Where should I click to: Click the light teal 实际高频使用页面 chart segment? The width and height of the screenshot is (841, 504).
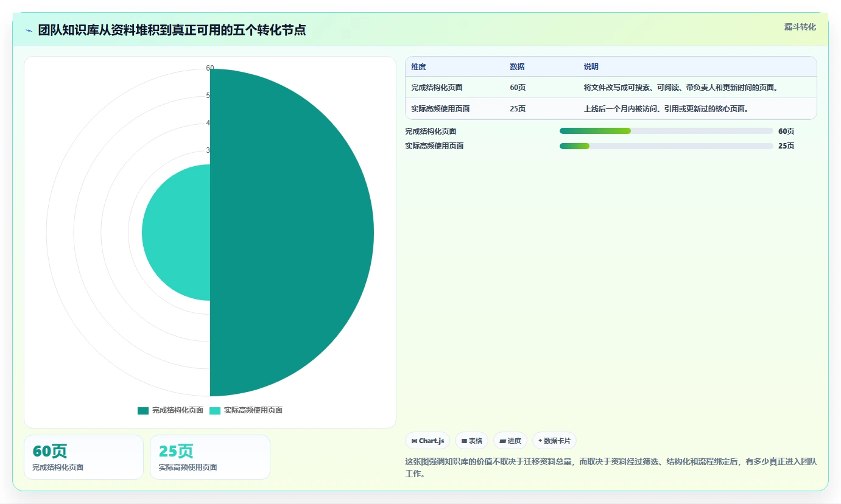[176, 233]
